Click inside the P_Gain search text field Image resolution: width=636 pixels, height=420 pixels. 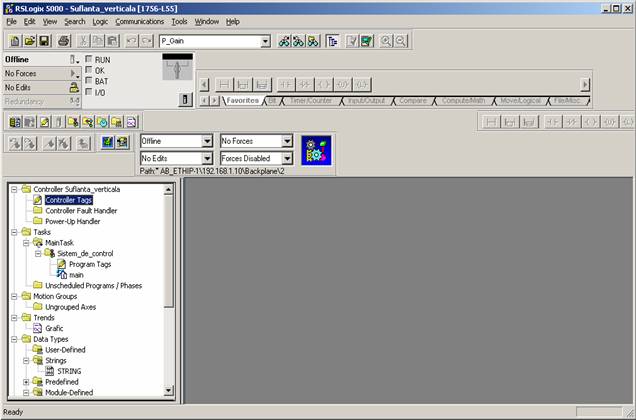pos(210,41)
